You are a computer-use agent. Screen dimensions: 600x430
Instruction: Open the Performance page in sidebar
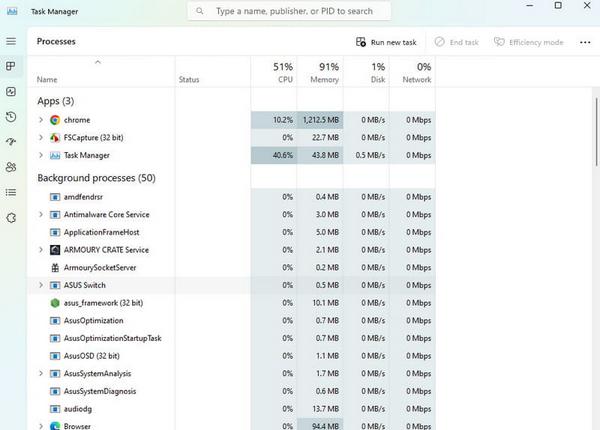tap(11, 92)
